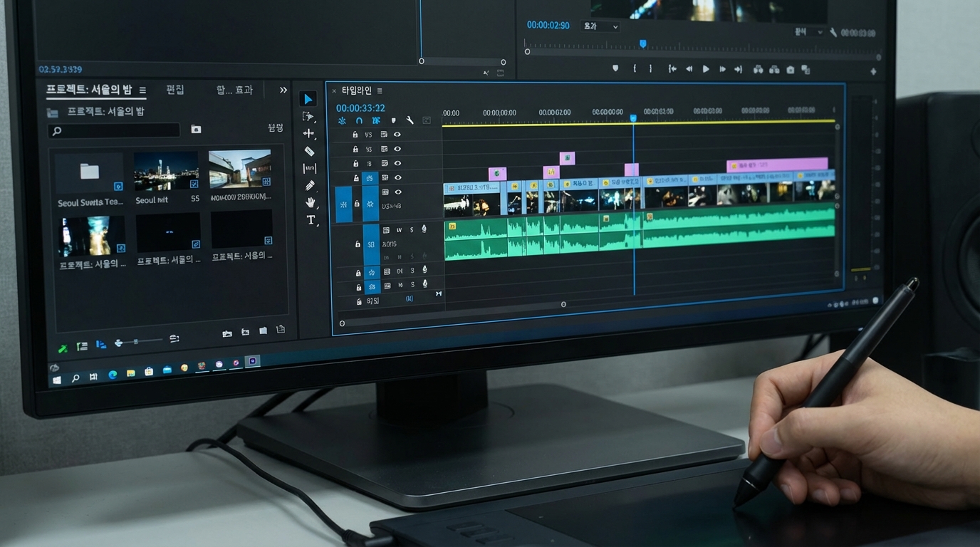This screenshot has width=980, height=547.
Task: Select the Hand tool
Action: click(x=311, y=203)
